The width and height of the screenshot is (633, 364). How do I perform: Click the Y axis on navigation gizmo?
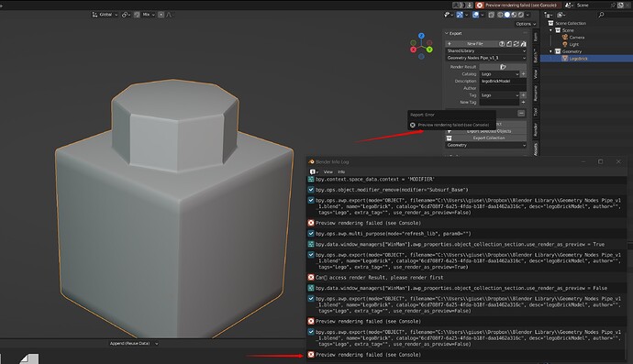tap(429, 50)
